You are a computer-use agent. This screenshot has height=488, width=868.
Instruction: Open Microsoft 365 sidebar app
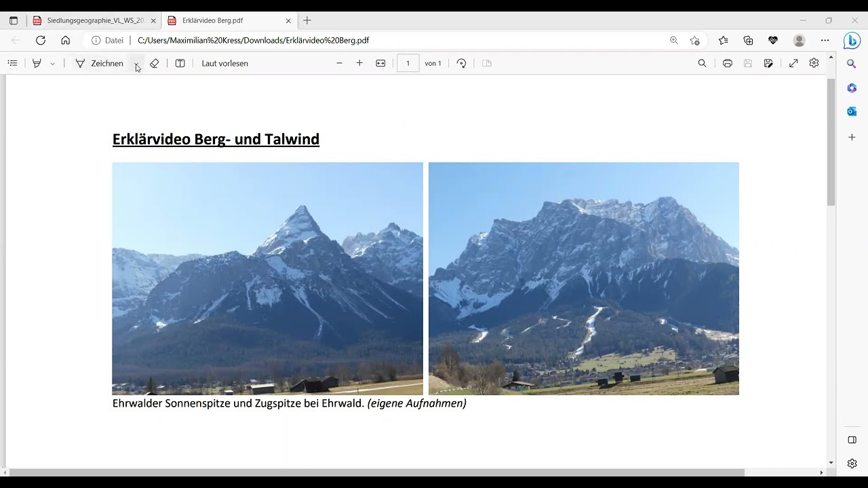[852, 88]
